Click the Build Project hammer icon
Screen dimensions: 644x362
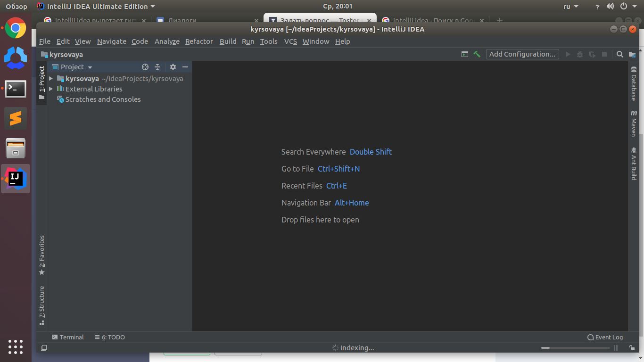[x=477, y=54]
